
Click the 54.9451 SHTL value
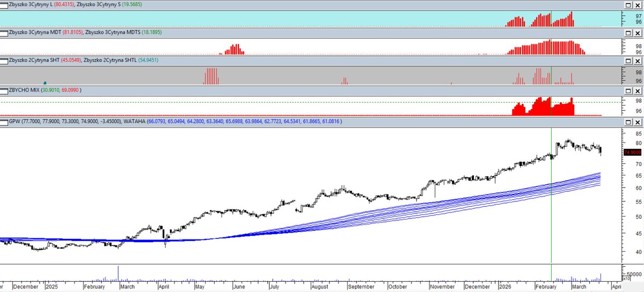pos(148,61)
